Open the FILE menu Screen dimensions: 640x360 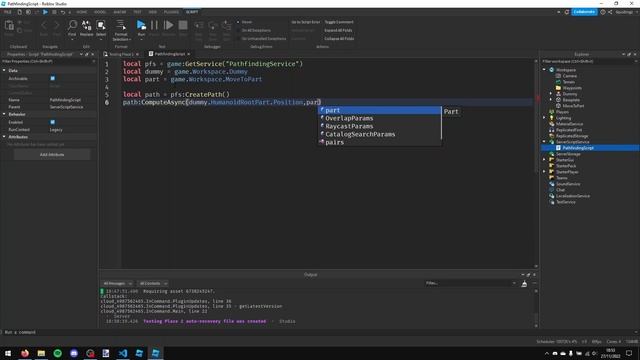[7, 12]
